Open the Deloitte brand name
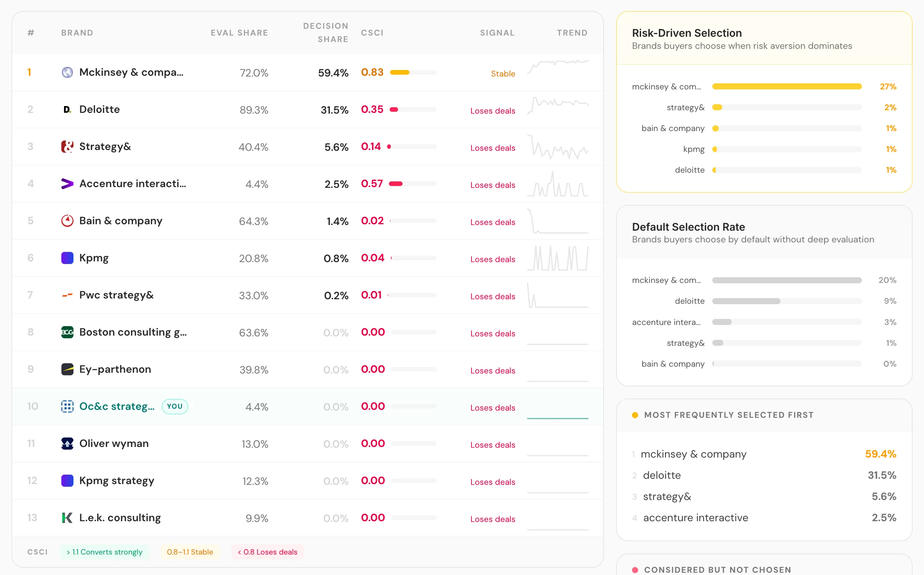The width and height of the screenshot is (924, 575). (100, 109)
